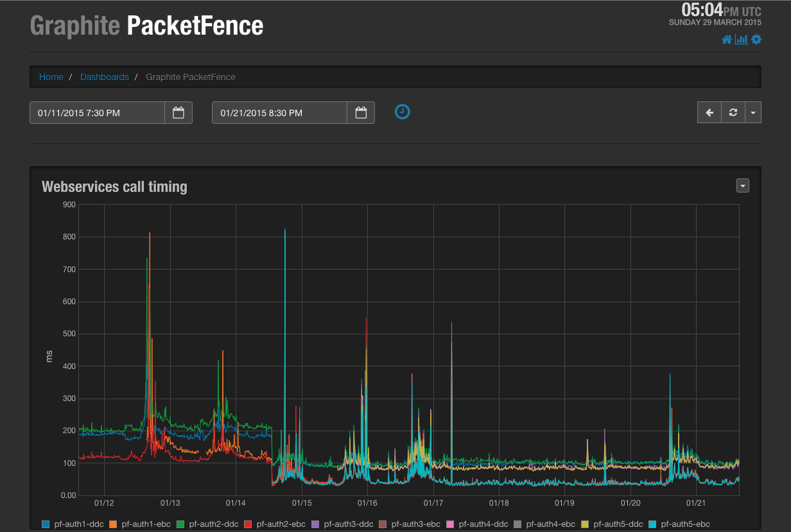791x532 pixels.
Task: Toggle the pf-auth2-ddc series label
Action: [214, 524]
